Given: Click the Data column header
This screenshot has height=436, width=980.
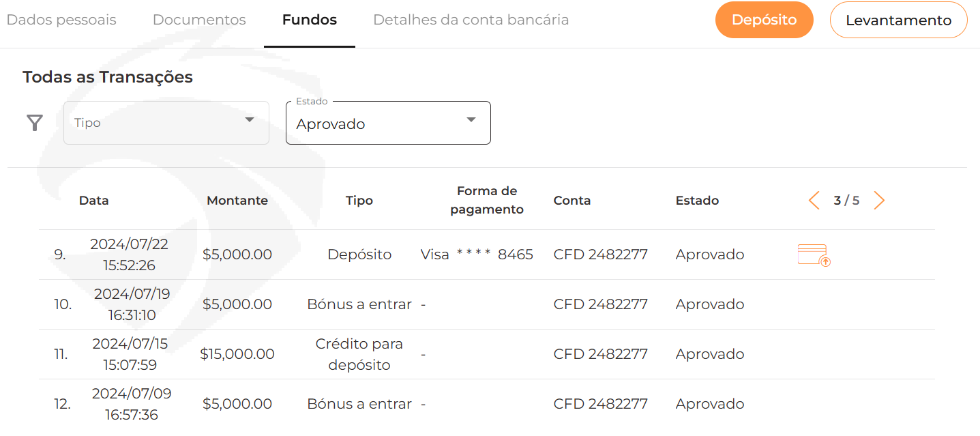Looking at the screenshot, I should tap(94, 201).
